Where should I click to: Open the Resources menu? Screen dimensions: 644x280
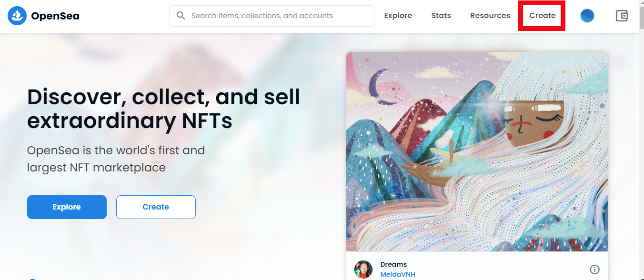[x=490, y=15]
